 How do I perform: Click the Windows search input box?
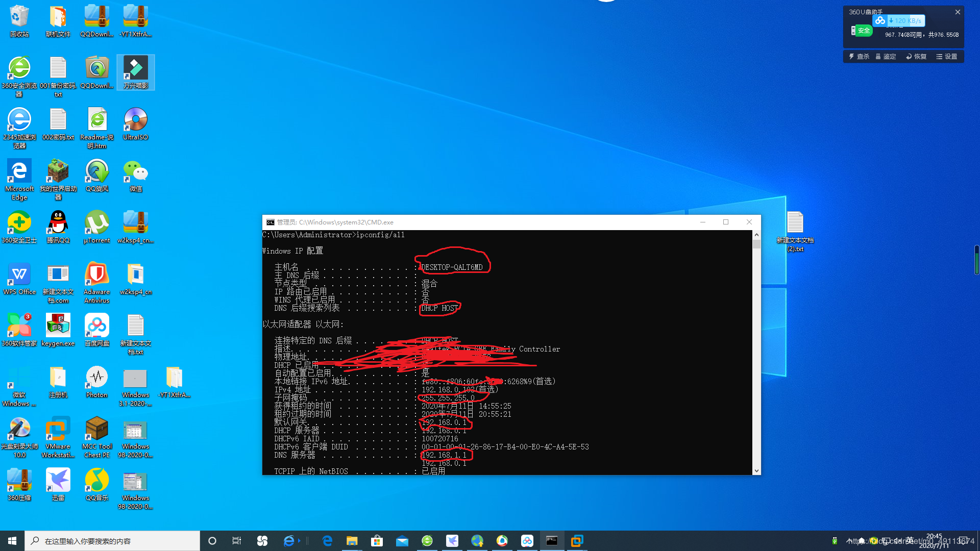112,541
